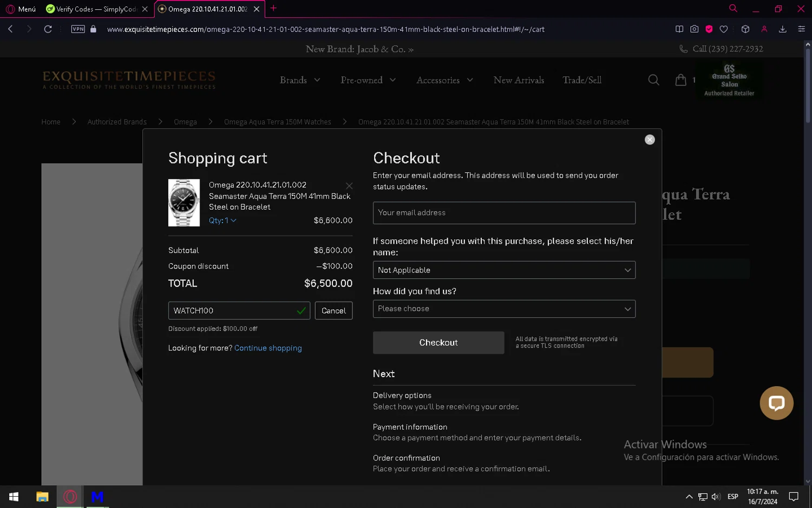Viewport: 812px width, 508px height.
Task: Click the Grand Seiko Salon badge
Action: click(729, 80)
